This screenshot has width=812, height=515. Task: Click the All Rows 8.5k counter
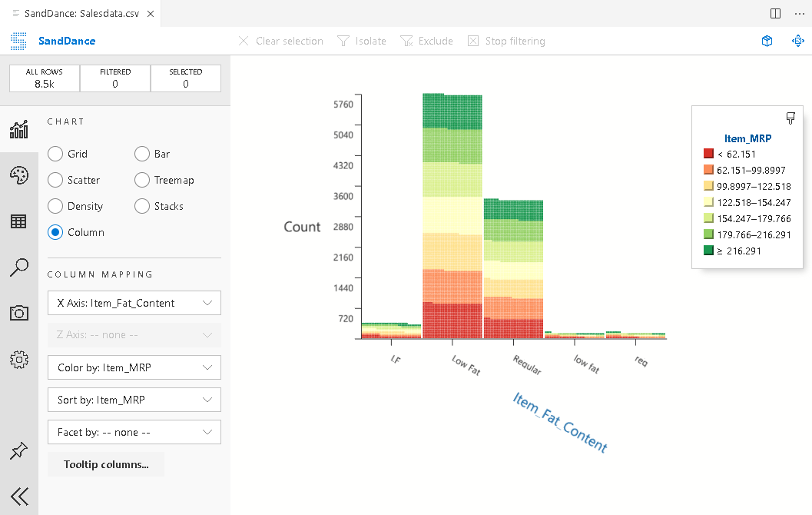coord(44,78)
